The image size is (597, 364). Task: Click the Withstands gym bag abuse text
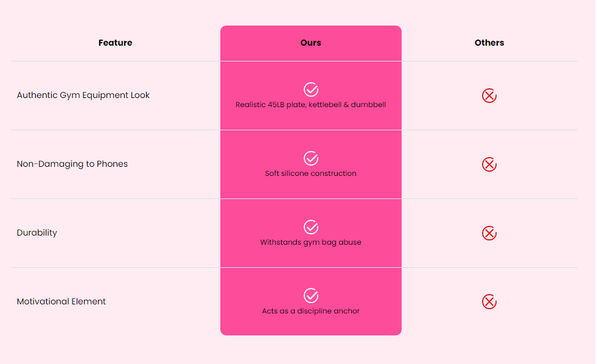pos(311,242)
